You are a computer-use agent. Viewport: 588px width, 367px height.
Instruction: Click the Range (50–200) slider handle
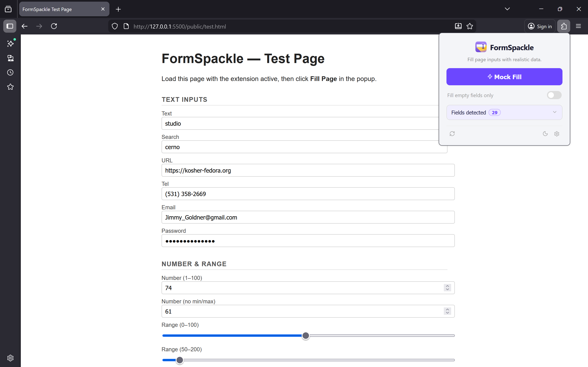(x=180, y=360)
